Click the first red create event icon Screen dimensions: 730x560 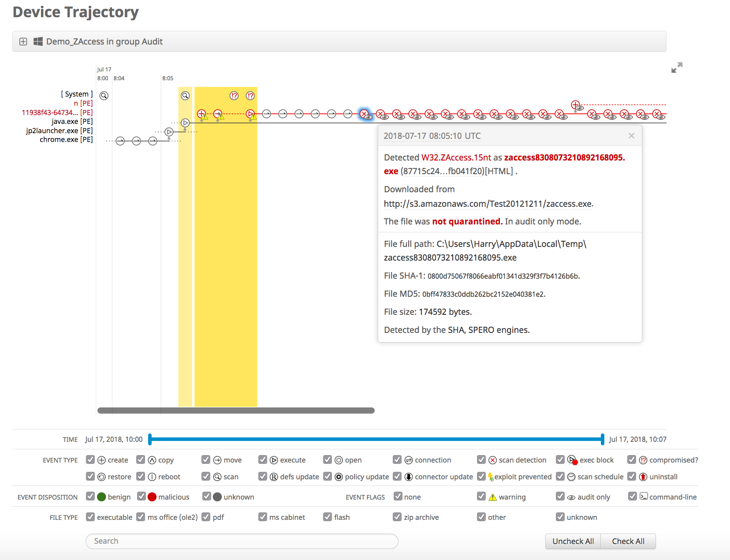tap(201, 114)
